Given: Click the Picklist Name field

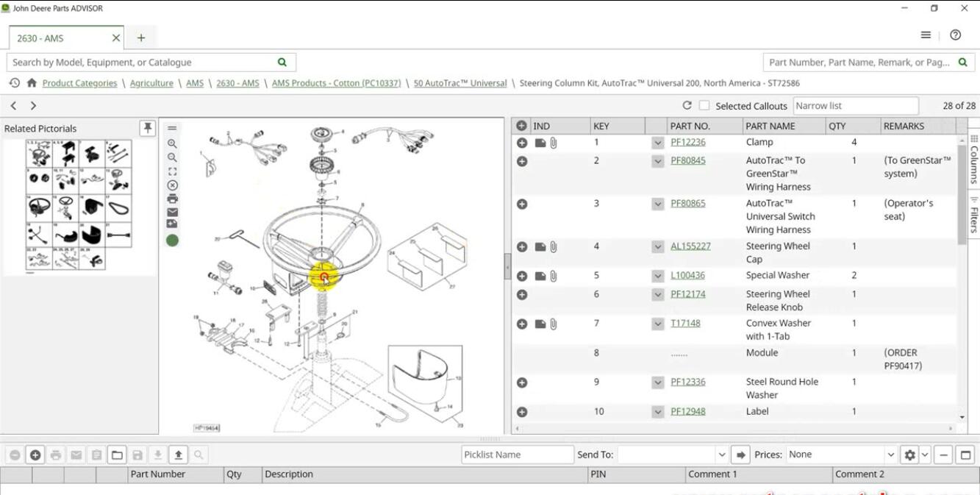Looking at the screenshot, I should [x=518, y=455].
